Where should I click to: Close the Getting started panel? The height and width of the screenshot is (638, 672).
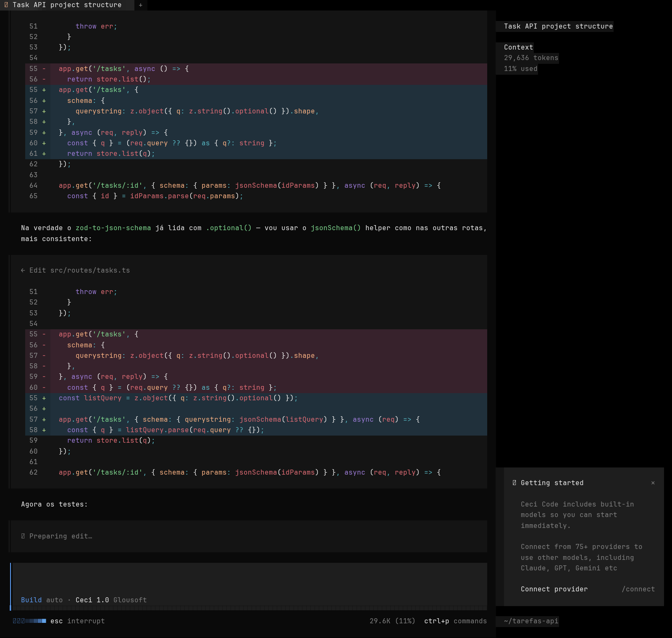653,483
